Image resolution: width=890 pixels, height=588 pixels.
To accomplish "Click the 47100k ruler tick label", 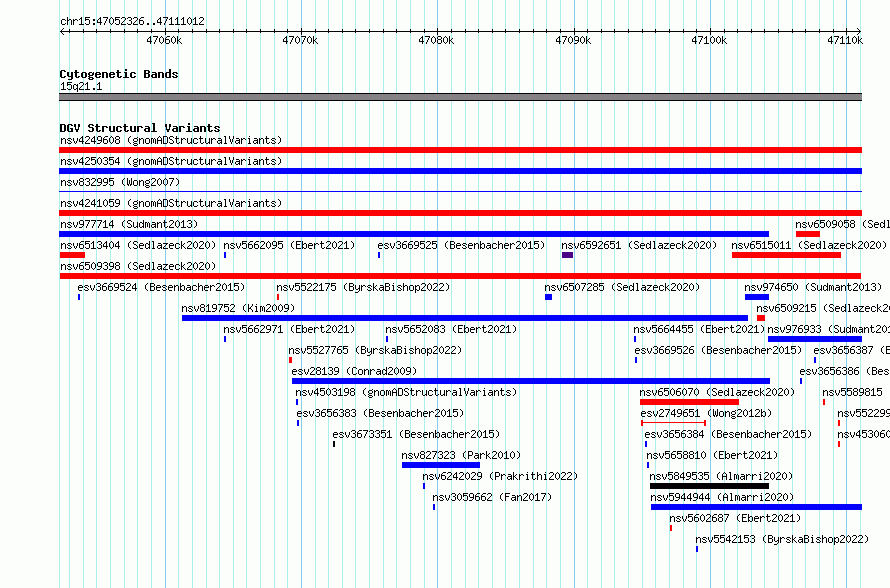I will [709, 40].
